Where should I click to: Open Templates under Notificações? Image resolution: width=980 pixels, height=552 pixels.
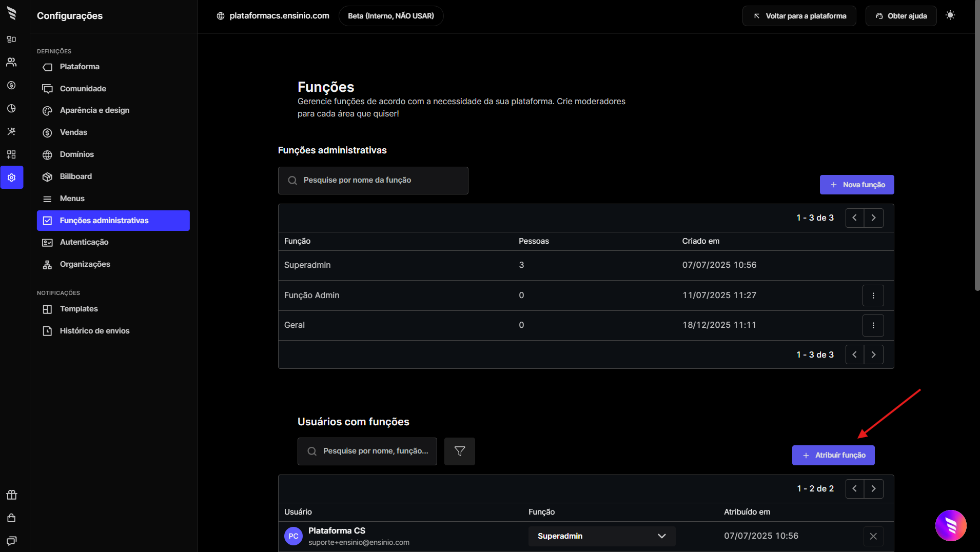[x=79, y=309]
